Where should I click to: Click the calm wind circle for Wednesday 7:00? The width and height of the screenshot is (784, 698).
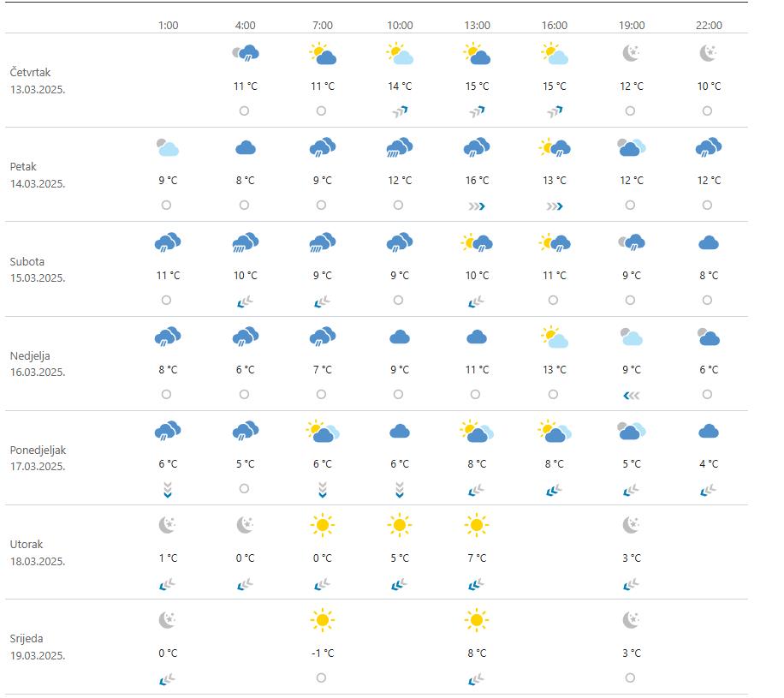click(322, 677)
